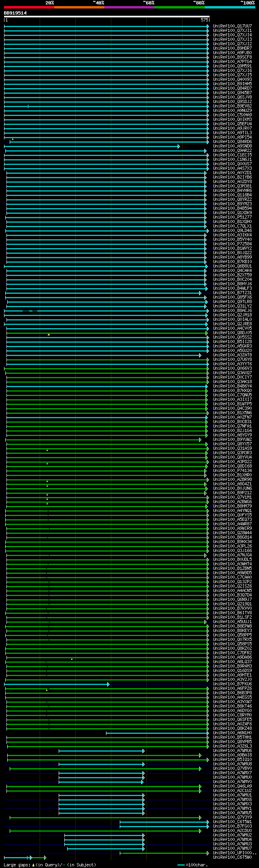Select hit label UniRef100_A2CDU0
Screen dimensions: 259x868
point(232,830)
